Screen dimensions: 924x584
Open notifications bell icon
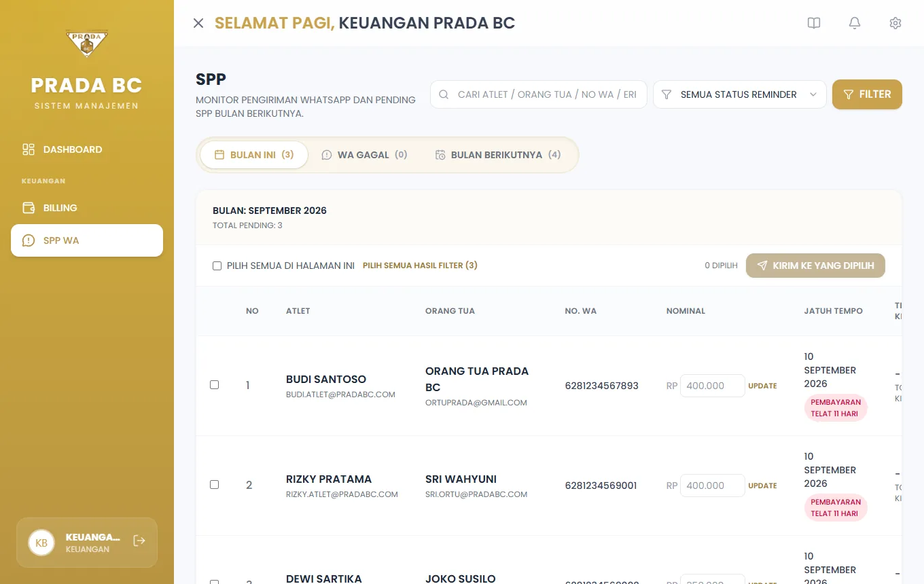[x=855, y=23]
